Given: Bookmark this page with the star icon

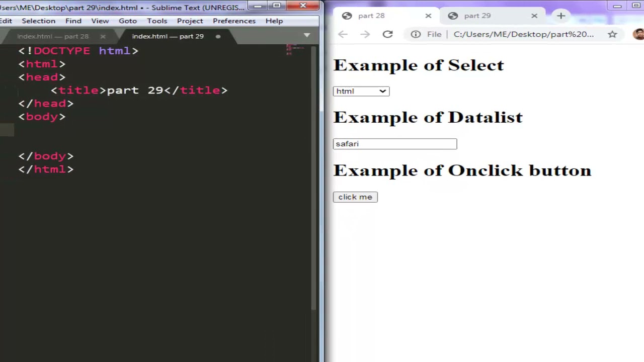Looking at the screenshot, I should 612,34.
